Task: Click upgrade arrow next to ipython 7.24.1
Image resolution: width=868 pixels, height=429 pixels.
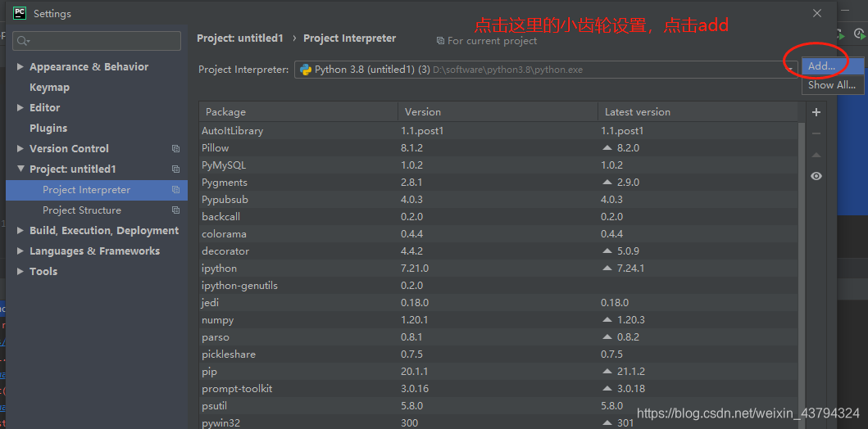Action: pyautogui.click(x=607, y=269)
